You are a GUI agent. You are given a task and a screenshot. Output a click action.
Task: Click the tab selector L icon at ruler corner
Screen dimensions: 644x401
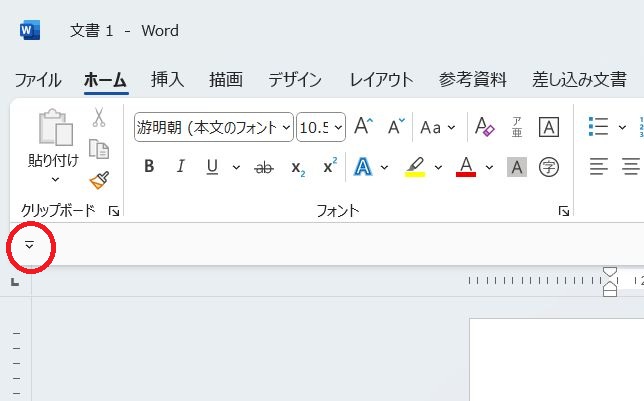point(15,282)
